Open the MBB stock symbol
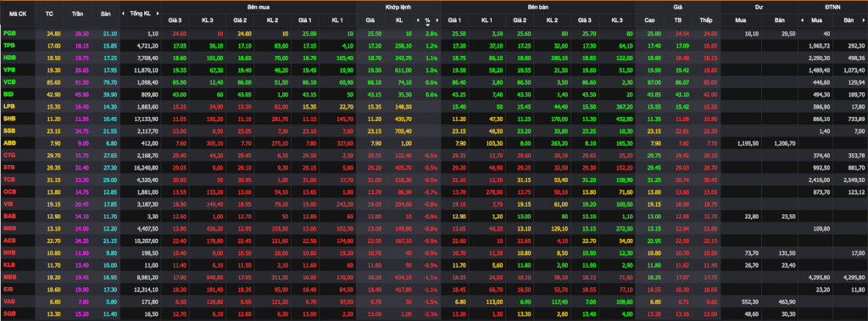868x321 pixels. click(x=9, y=277)
